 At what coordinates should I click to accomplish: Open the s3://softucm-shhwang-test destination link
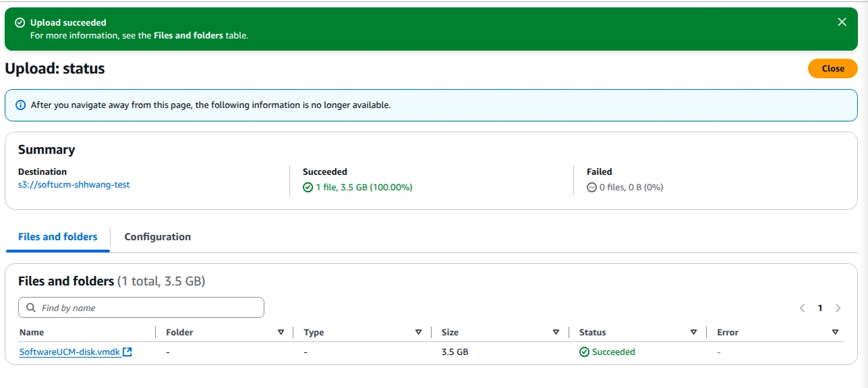[x=74, y=184]
